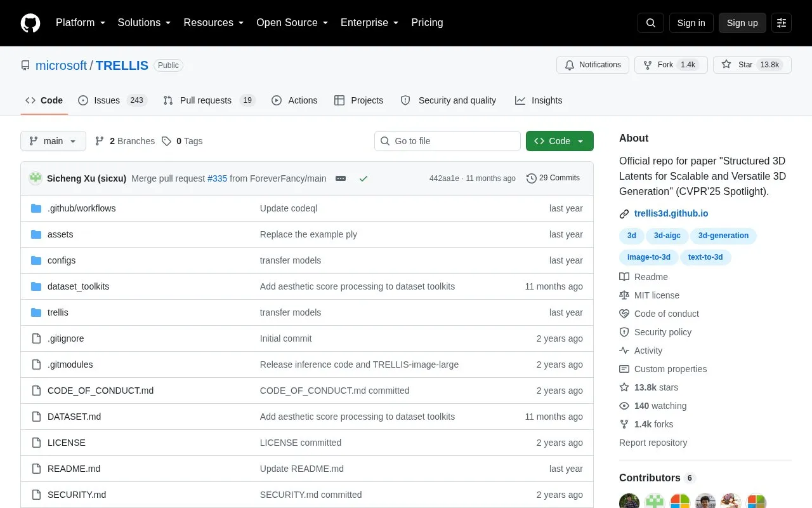View the 29 Commits history

553,178
